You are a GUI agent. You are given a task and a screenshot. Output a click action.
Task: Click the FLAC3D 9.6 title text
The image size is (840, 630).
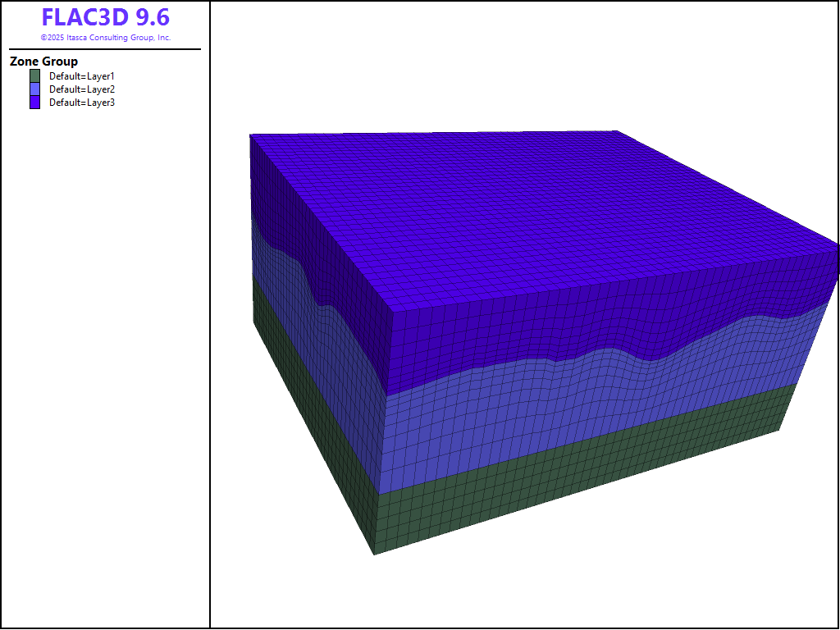[105, 18]
